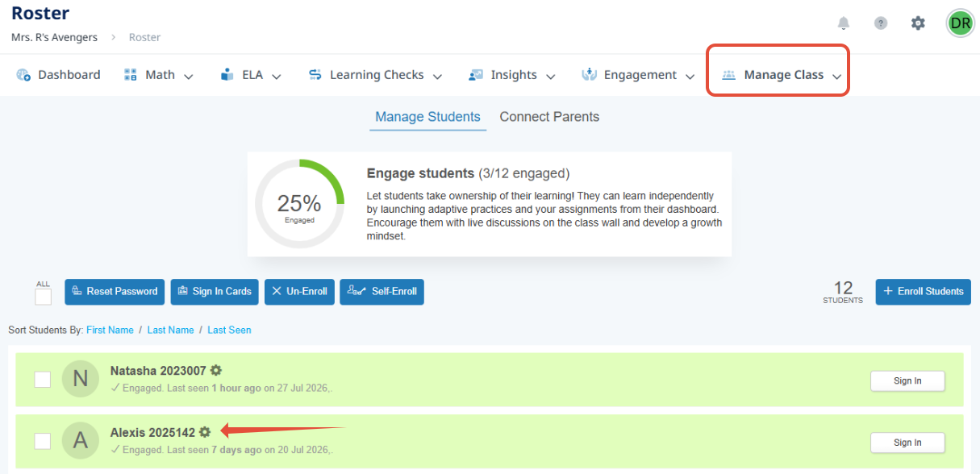This screenshot has width=980, height=474.
Task: Click the gear icon beside Alexis 2025142
Action: click(205, 432)
